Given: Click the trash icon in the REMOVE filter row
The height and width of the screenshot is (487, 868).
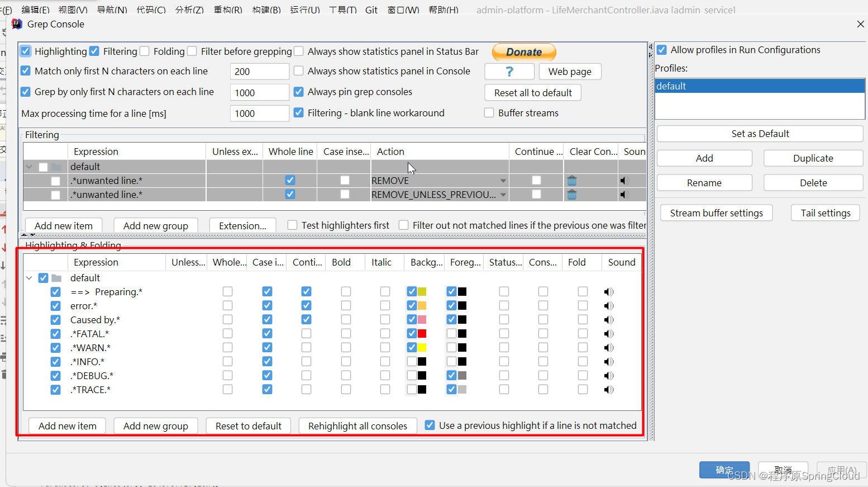Looking at the screenshot, I should tap(572, 181).
